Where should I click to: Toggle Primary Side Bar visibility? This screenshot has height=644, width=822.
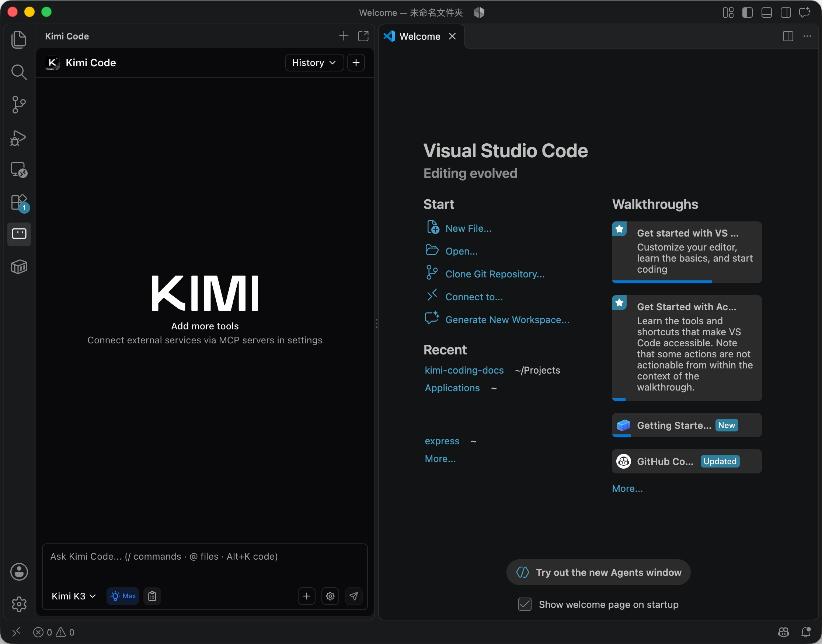click(747, 13)
